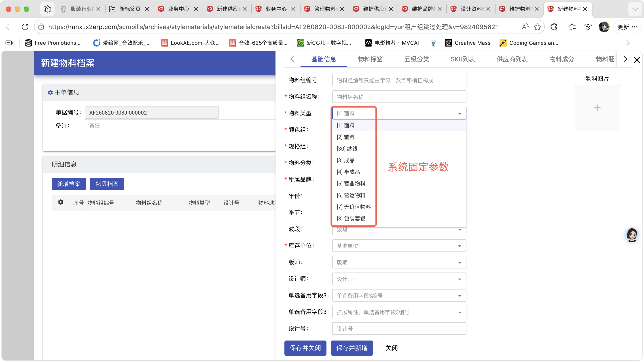
Task: Click 保存并关闭 button
Action: point(305,348)
